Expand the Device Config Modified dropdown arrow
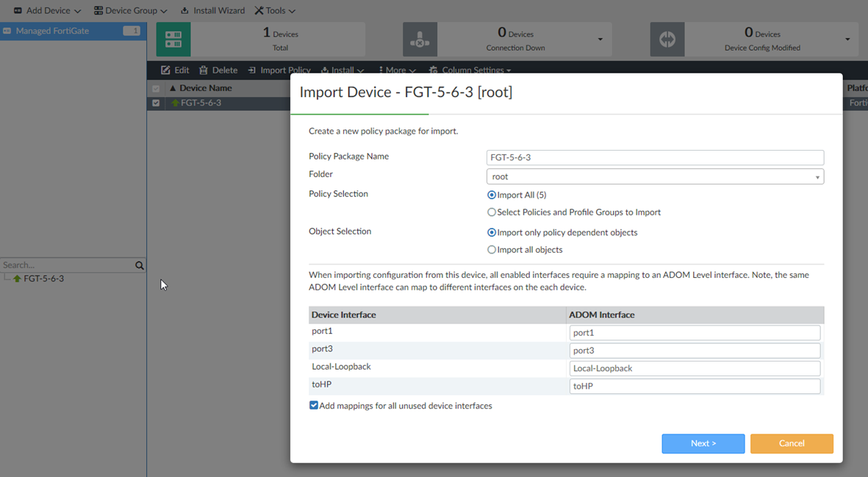 (x=847, y=40)
